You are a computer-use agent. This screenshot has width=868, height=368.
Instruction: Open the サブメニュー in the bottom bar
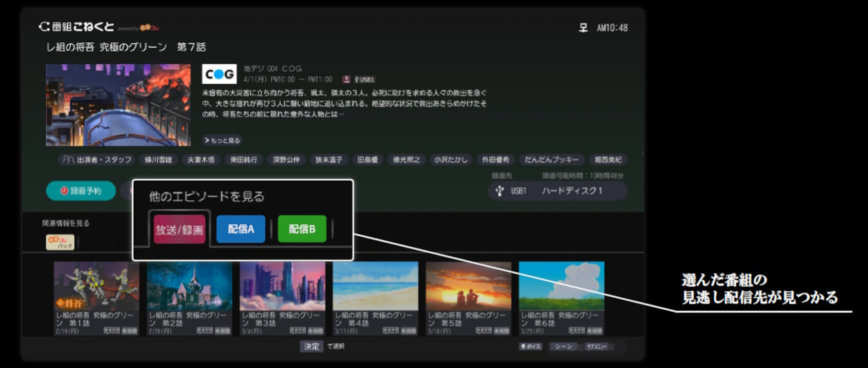pyautogui.click(x=597, y=347)
